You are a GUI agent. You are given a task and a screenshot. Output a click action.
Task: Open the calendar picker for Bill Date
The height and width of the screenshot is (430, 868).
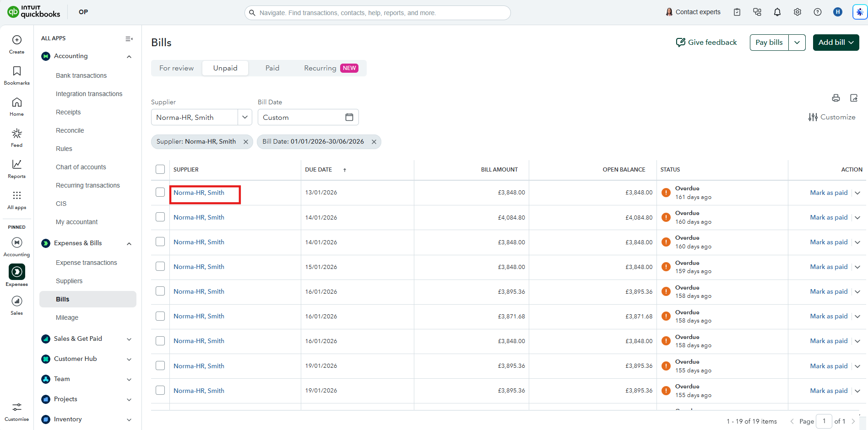pos(349,117)
